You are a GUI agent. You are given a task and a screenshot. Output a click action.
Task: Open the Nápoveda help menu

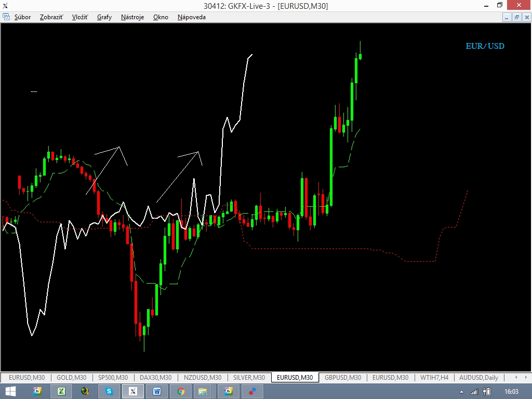pyautogui.click(x=191, y=17)
